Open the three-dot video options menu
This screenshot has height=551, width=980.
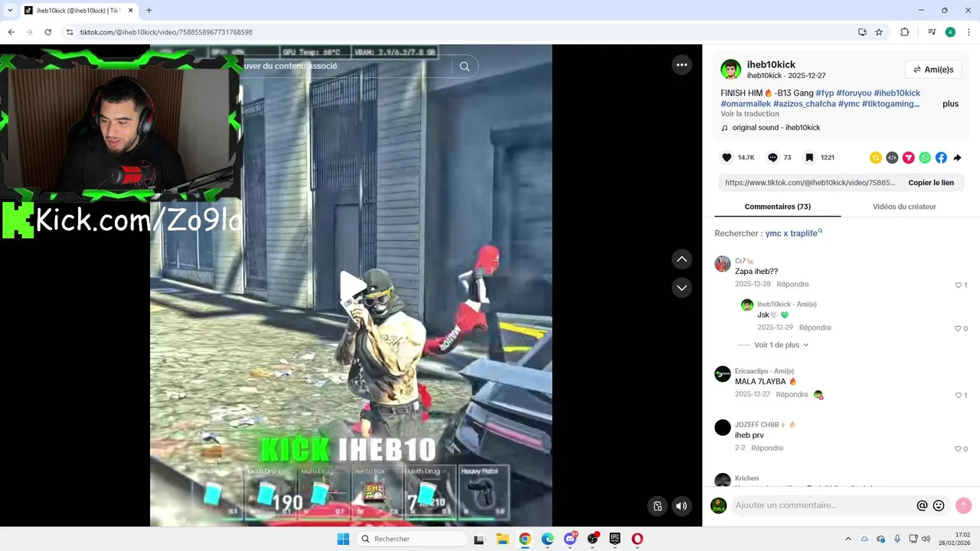pos(682,65)
